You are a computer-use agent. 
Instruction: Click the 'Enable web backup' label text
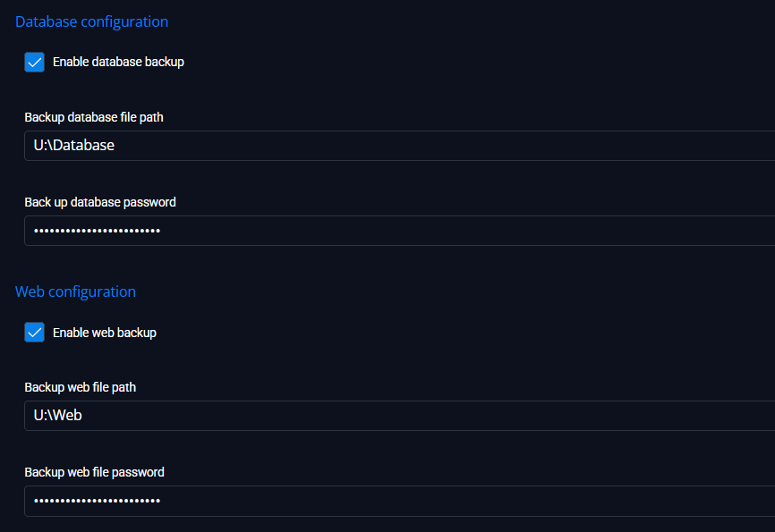point(105,333)
